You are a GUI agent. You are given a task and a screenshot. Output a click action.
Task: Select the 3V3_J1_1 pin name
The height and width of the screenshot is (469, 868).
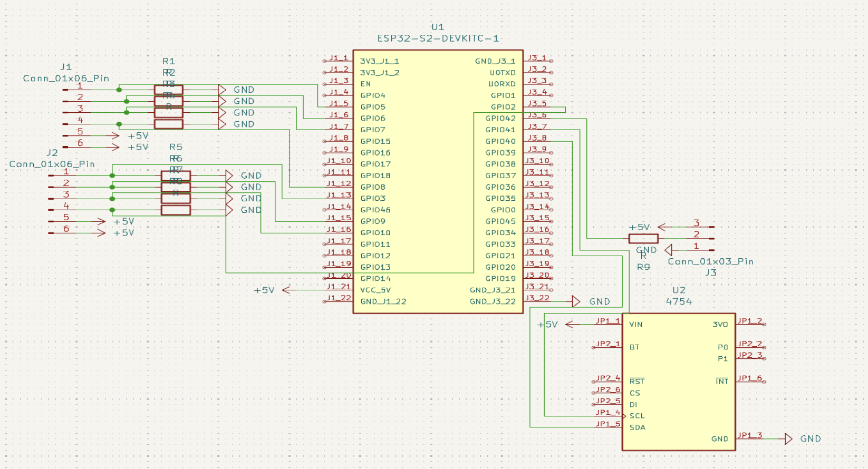380,61
